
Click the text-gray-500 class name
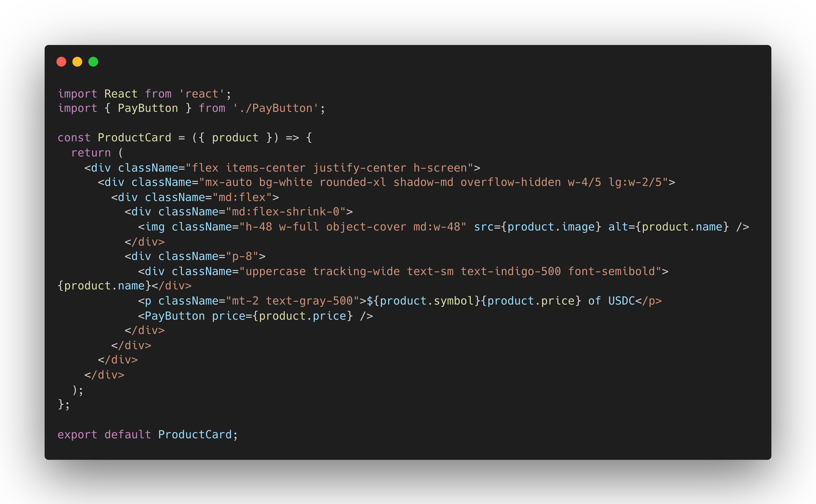click(x=309, y=301)
